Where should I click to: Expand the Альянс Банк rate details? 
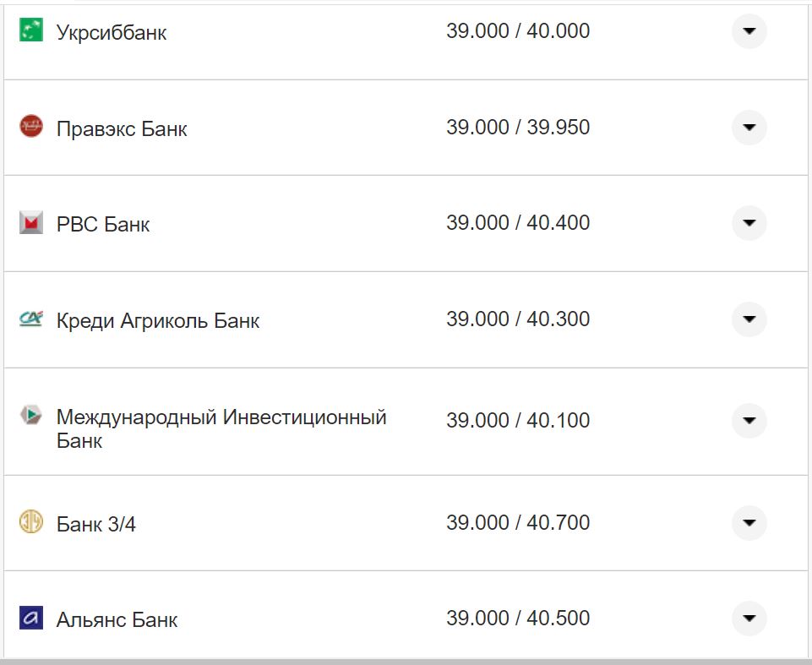coord(749,619)
